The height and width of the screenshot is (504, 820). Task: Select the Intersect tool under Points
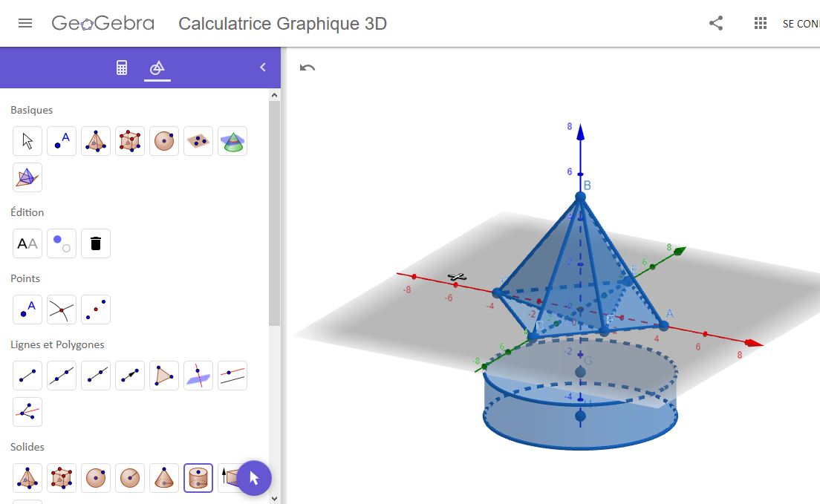pyautogui.click(x=62, y=310)
